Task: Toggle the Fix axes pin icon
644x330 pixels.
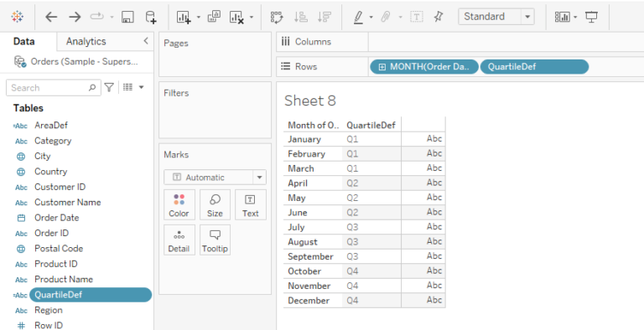Action: coord(439,17)
